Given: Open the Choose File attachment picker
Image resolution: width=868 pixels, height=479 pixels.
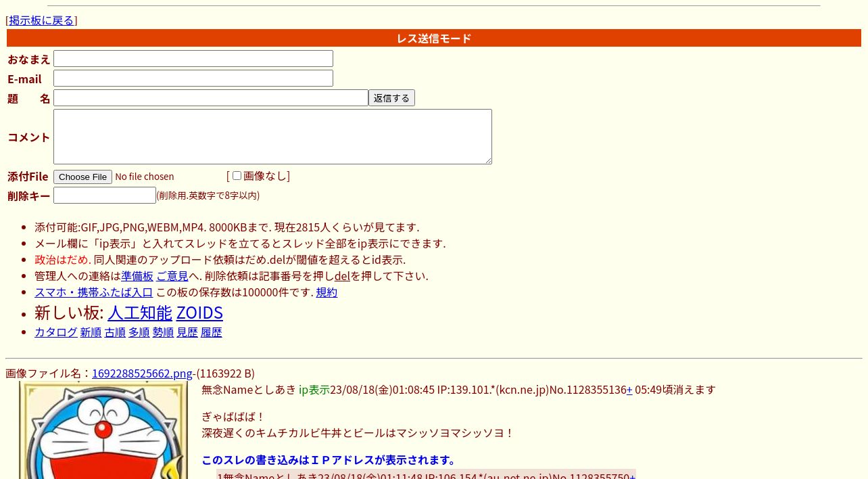Looking at the screenshot, I should click(82, 177).
